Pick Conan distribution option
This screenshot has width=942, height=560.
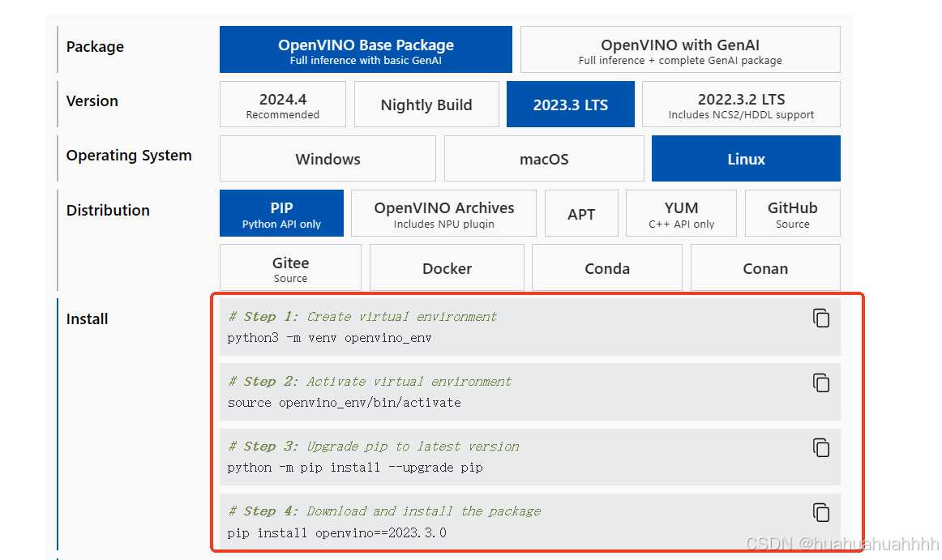[x=765, y=267]
